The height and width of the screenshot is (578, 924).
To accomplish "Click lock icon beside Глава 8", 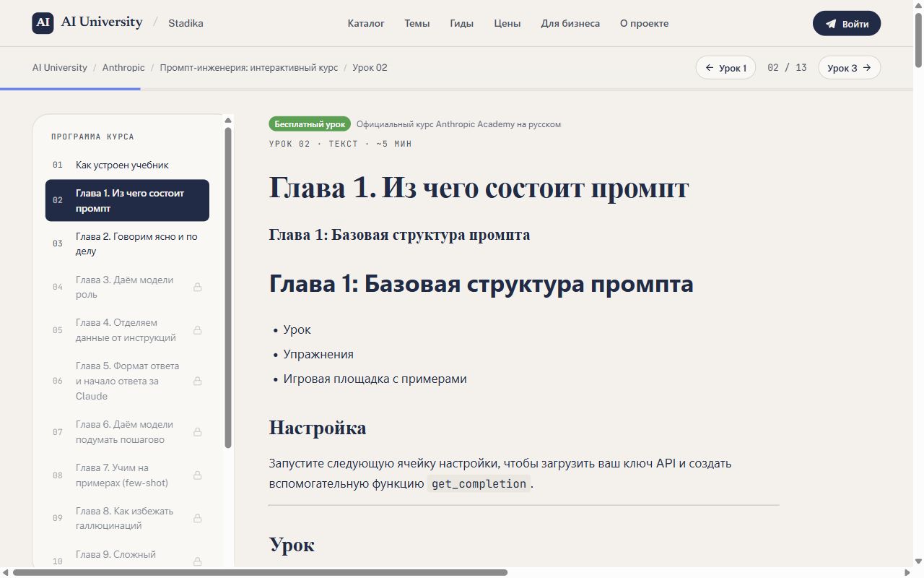I will click(198, 518).
